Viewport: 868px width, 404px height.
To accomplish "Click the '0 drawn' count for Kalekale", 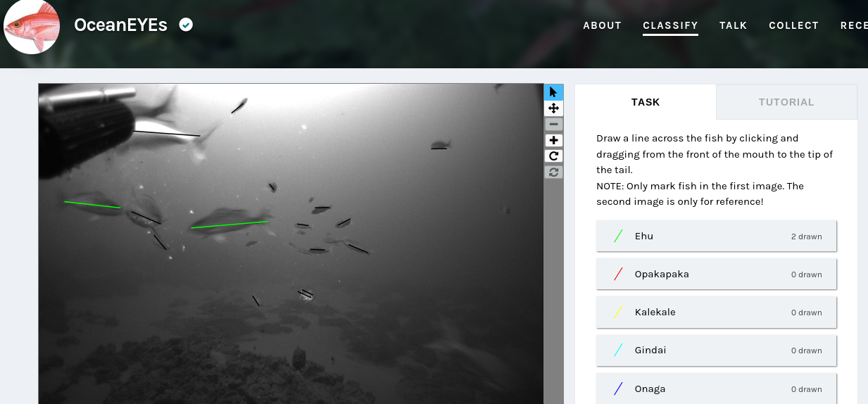I will (807, 313).
